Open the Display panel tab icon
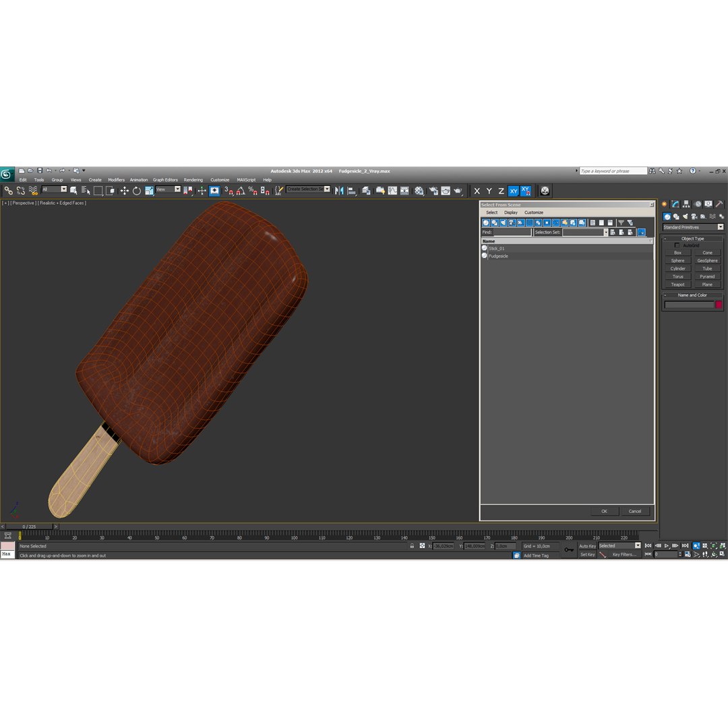This screenshot has height=728, width=728. click(x=708, y=204)
